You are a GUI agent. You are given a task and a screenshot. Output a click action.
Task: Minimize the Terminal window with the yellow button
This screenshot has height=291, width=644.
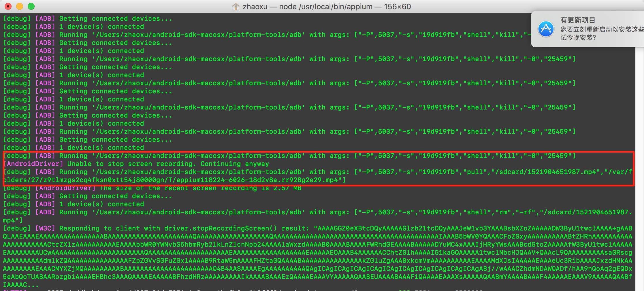click(20, 6)
